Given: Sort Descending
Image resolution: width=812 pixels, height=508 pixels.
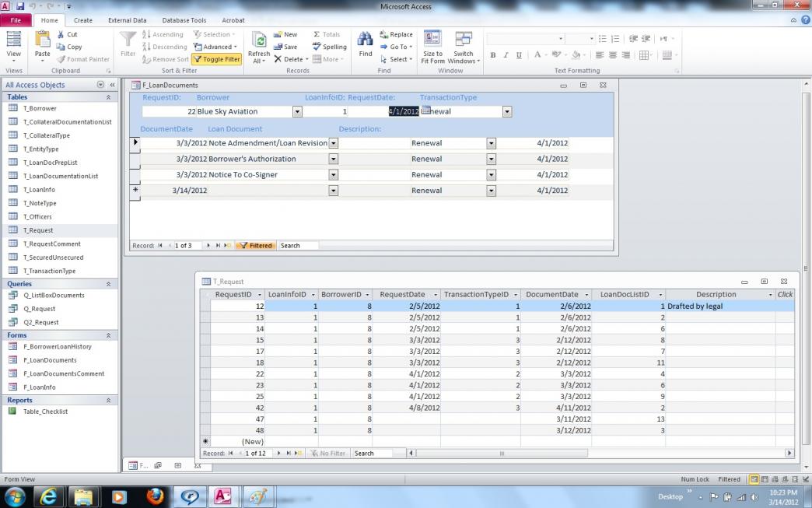Looking at the screenshot, I should [x=165, y=47].
